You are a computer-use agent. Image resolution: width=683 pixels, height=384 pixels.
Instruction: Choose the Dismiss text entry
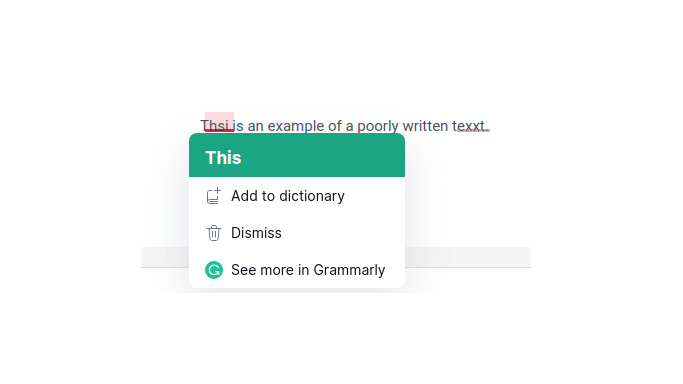pyautogui.click(x=256, y=233)
